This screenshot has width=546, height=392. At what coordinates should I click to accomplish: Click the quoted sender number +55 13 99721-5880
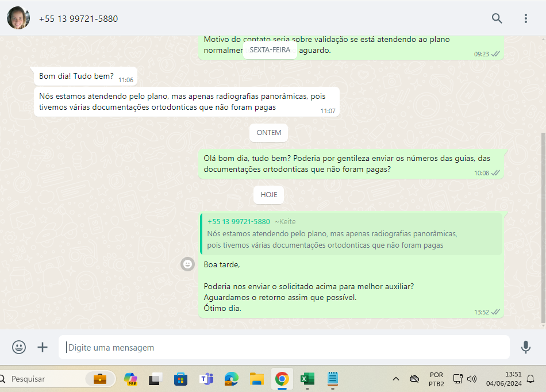click(x=239, y=222)
